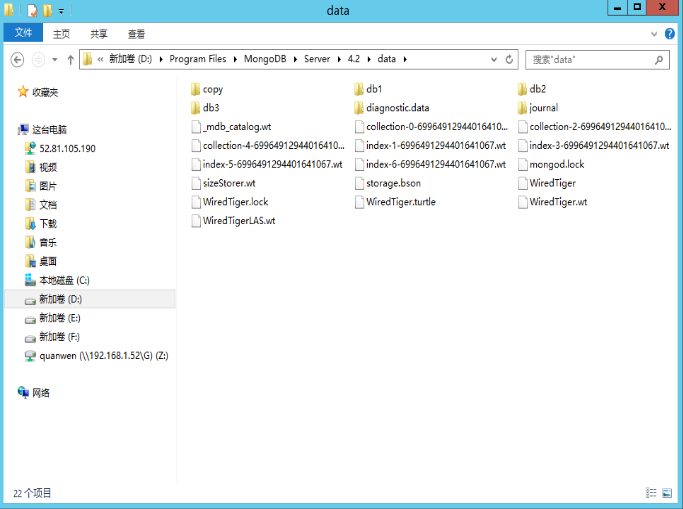
Task: Click the mongod.lock file icon
Action: tap(523, 165)
